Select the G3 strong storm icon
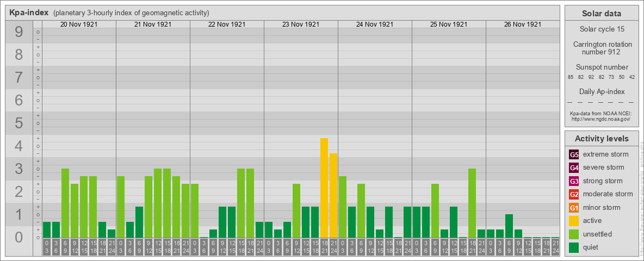 point(574,181)
